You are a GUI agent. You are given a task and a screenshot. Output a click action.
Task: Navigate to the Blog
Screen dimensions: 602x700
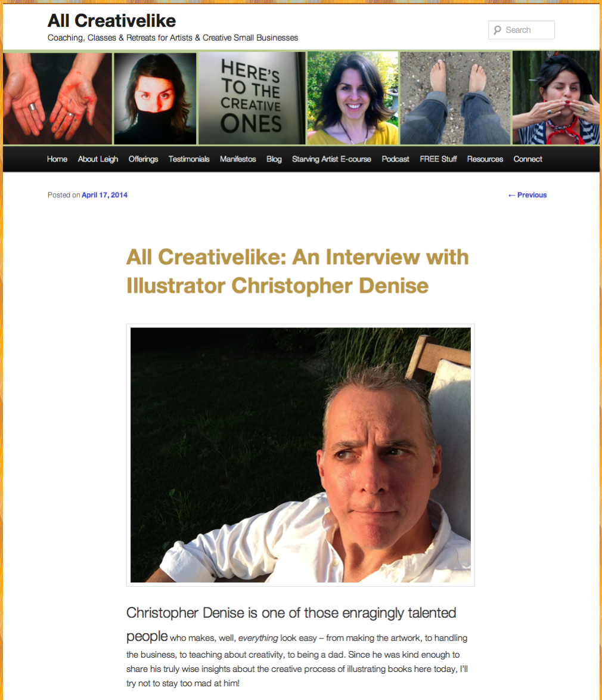coord(274,159)
